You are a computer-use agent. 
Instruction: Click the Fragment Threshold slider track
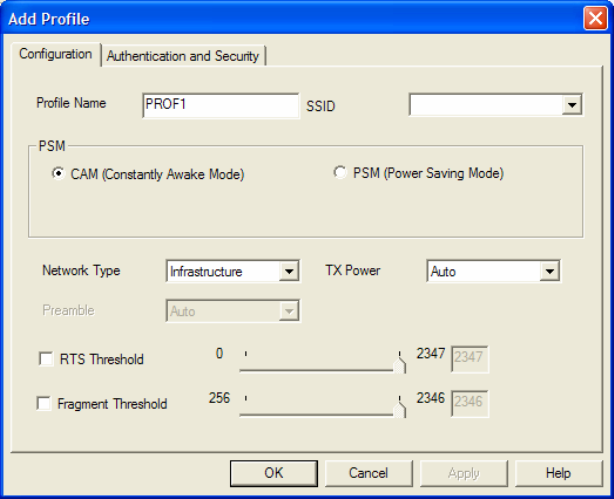[320, 409]
